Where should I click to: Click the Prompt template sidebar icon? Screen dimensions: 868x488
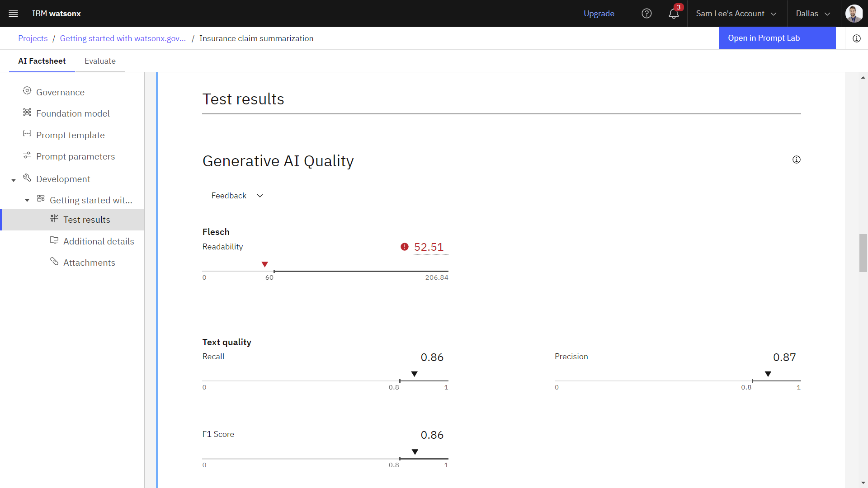tap(27, 134)
